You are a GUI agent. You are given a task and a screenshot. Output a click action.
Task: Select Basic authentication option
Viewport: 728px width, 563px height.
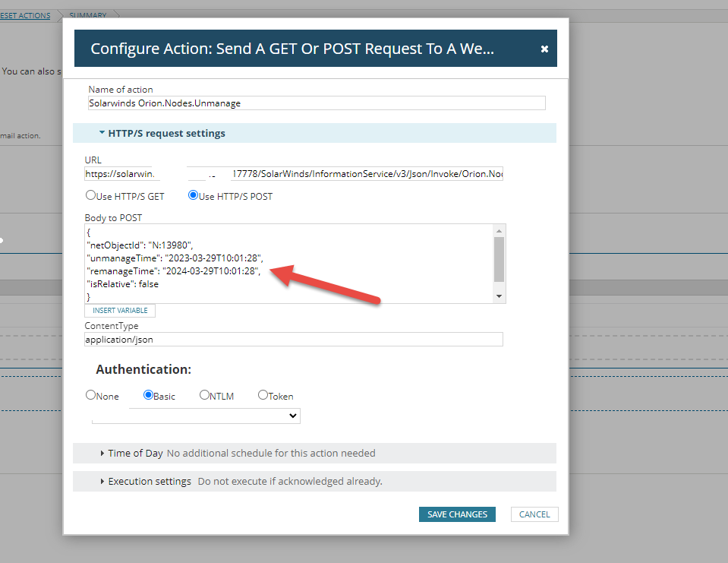tap(148, 395)
